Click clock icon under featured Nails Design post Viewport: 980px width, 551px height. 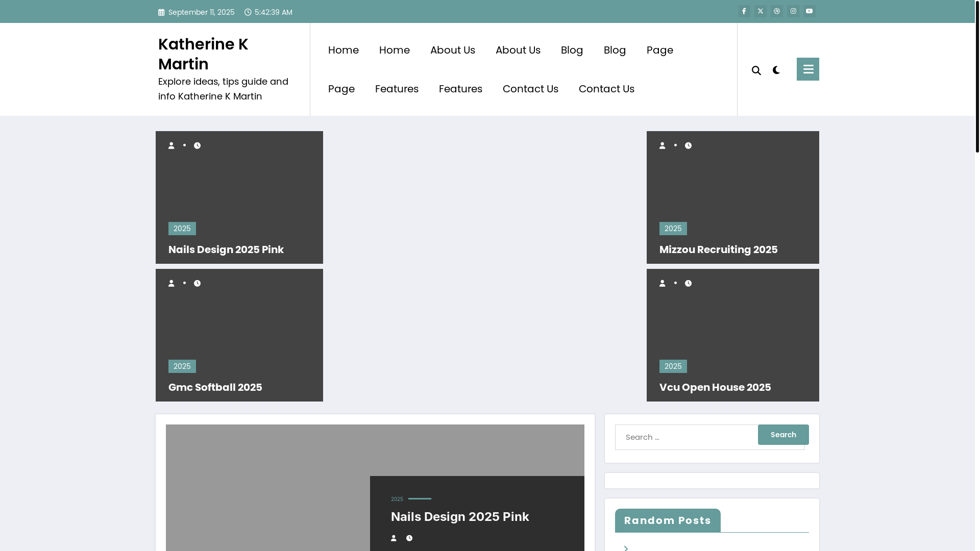pyautogui.click(x=409, y=538)
